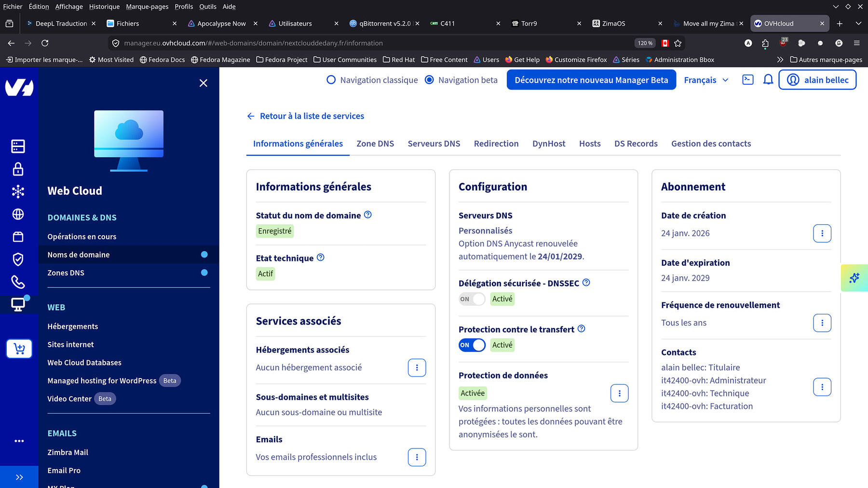Open actions menu for Contacts
868x488 pixels.
[x=822, y=387]
